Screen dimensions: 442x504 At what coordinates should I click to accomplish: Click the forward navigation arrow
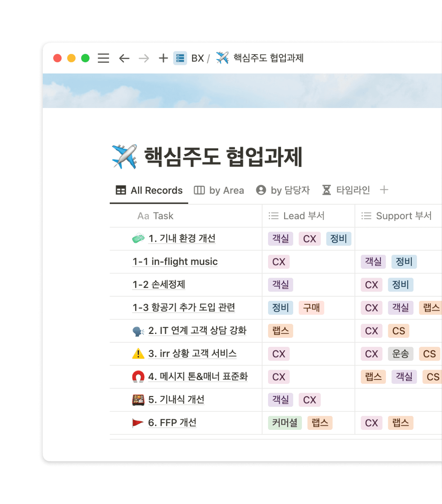tap(144, 58)
